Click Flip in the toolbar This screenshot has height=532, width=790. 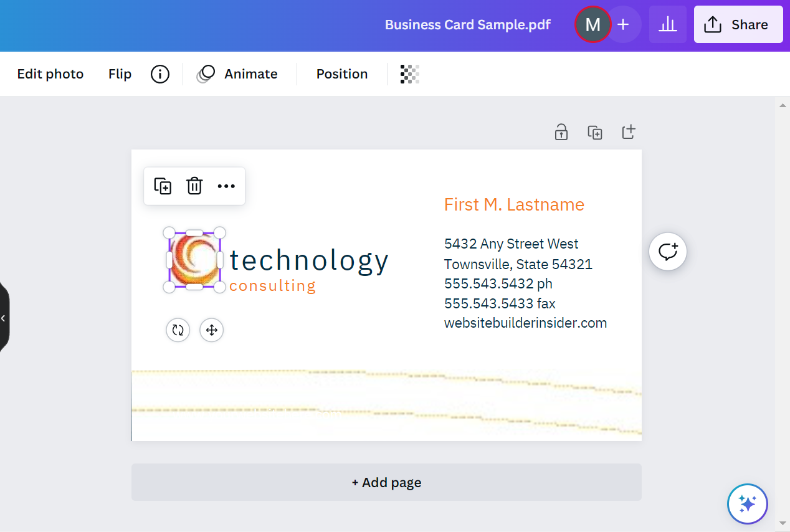[x=120, y=74]
